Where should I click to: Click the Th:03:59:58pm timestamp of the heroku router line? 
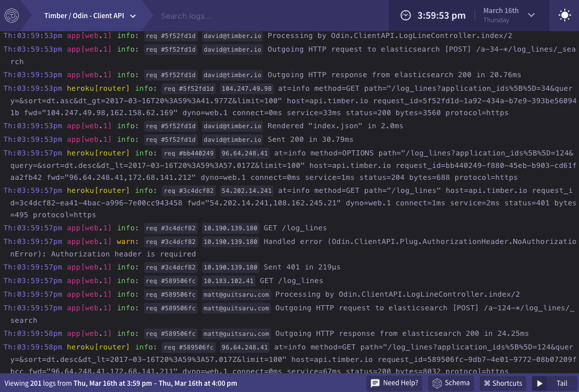[33, 347]
